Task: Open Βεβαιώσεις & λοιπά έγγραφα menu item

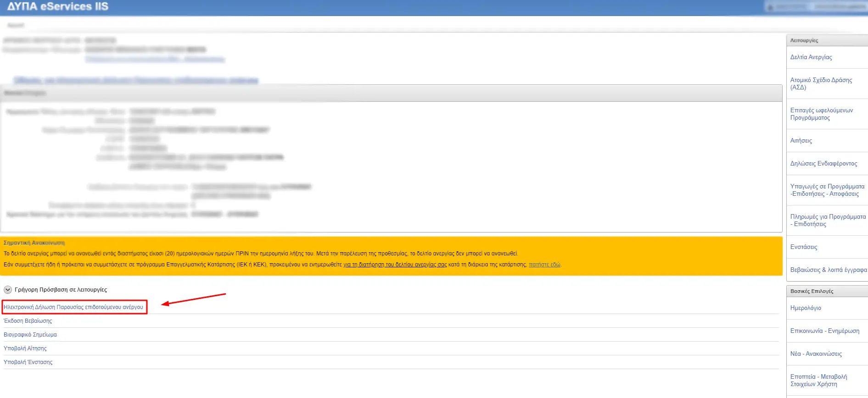Action: [x=828, y=270]
